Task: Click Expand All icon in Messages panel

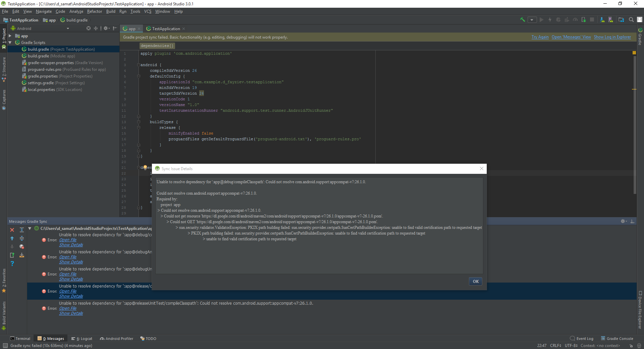Action: pos(21,230)
